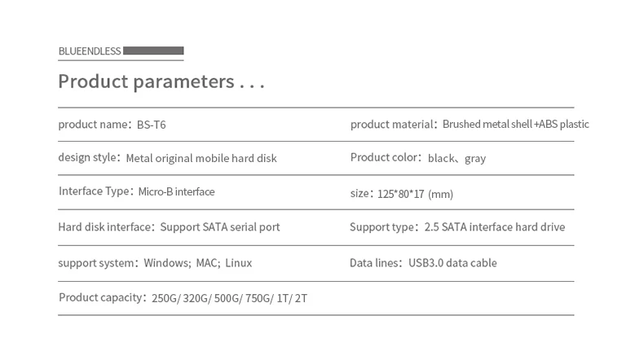The width and height of the screenshot is (644, 347).
Task: Click the Hard disk interface label
Action: (105, 227)
